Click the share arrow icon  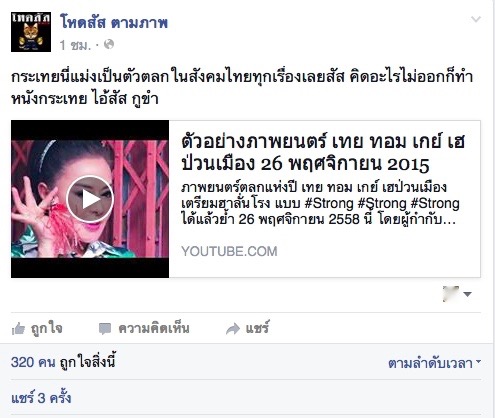coord(233,329)
